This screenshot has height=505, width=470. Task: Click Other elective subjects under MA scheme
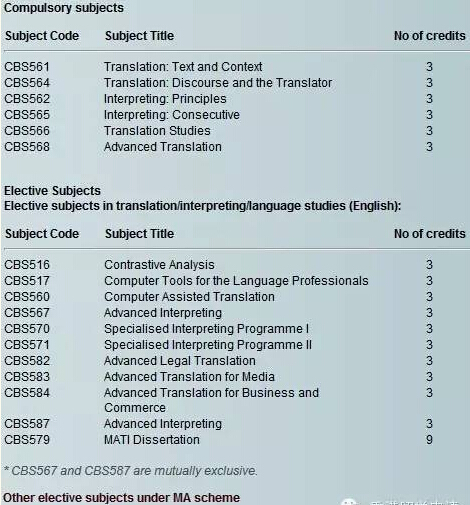[122, 498]
